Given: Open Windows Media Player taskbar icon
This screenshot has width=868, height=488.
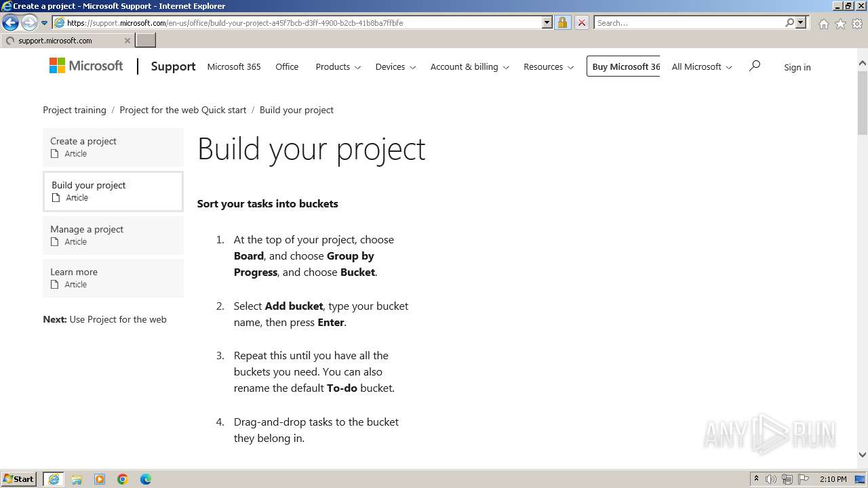Looking at the screenshot, I should pos(100,479).
